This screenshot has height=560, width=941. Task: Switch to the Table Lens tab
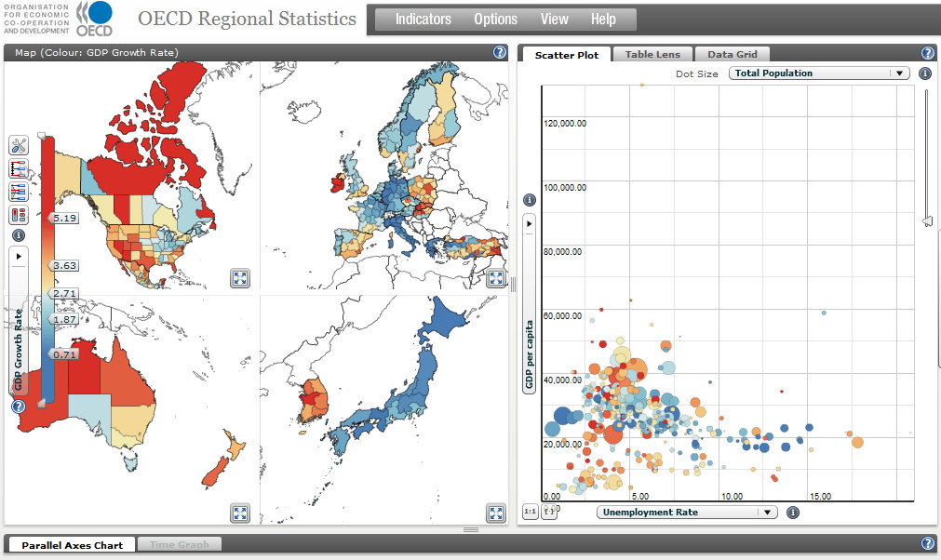[x=652, y=54]
